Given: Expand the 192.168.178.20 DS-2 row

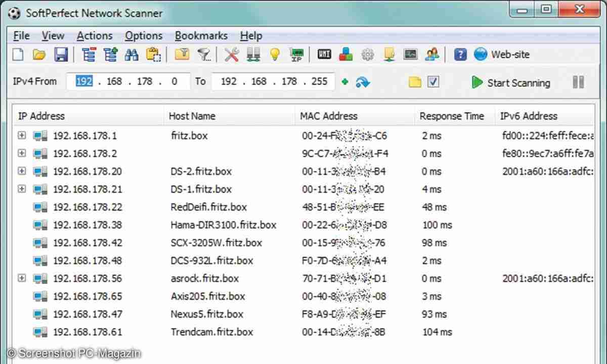Looking at the screenshot, I should (x=22, y=171).
